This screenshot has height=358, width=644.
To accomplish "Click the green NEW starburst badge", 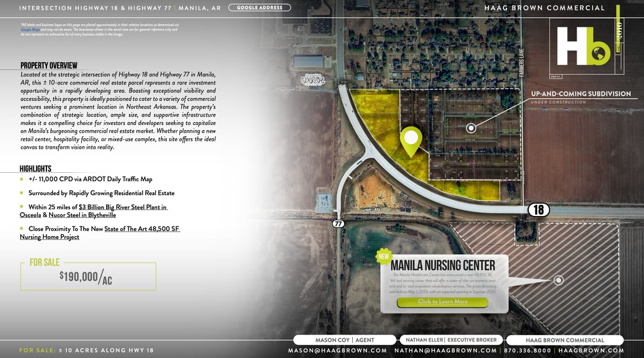I will (x=384, y=257).
